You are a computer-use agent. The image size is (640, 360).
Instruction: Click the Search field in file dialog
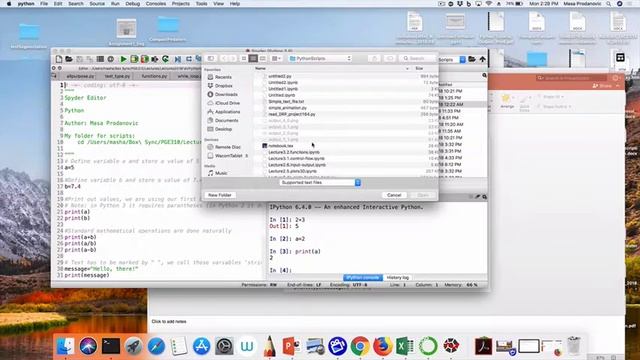(x=418, y=59)
